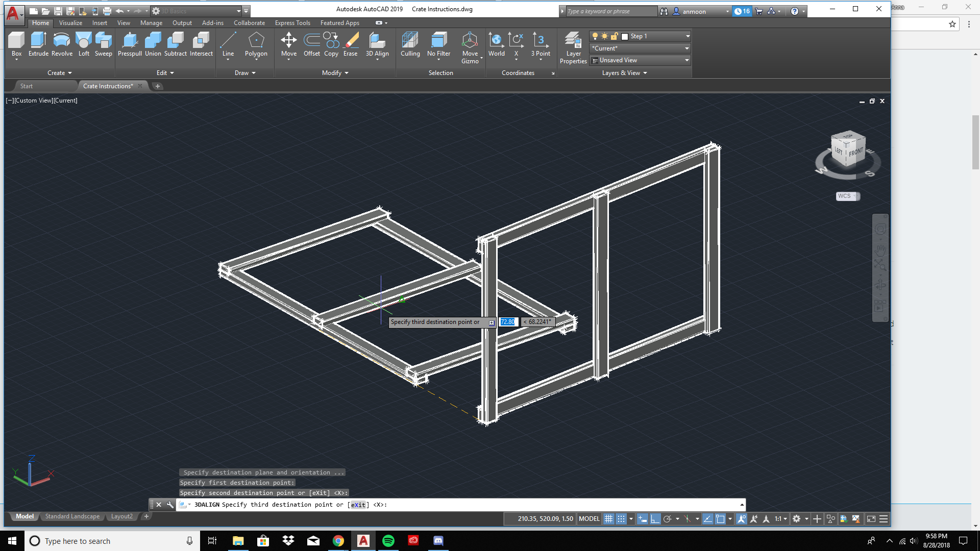Open the Home ribbon tab
The width and height of the screenshot is (980, 551).
[x=40, y=22]
